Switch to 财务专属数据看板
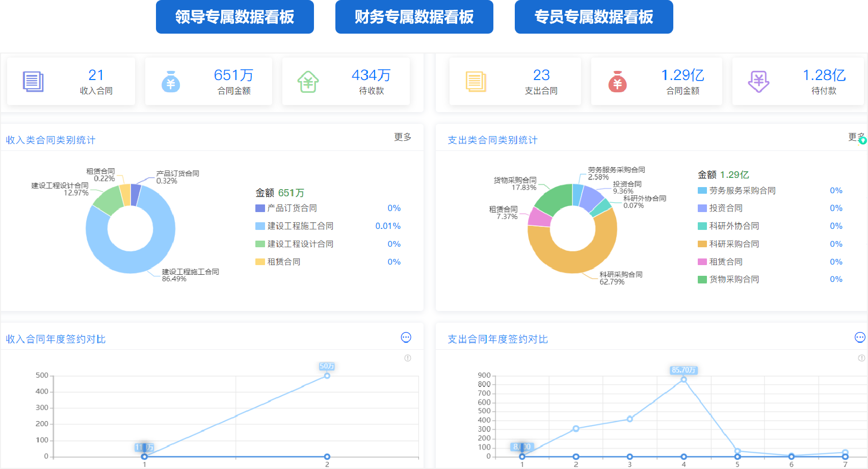 (414, 17)
